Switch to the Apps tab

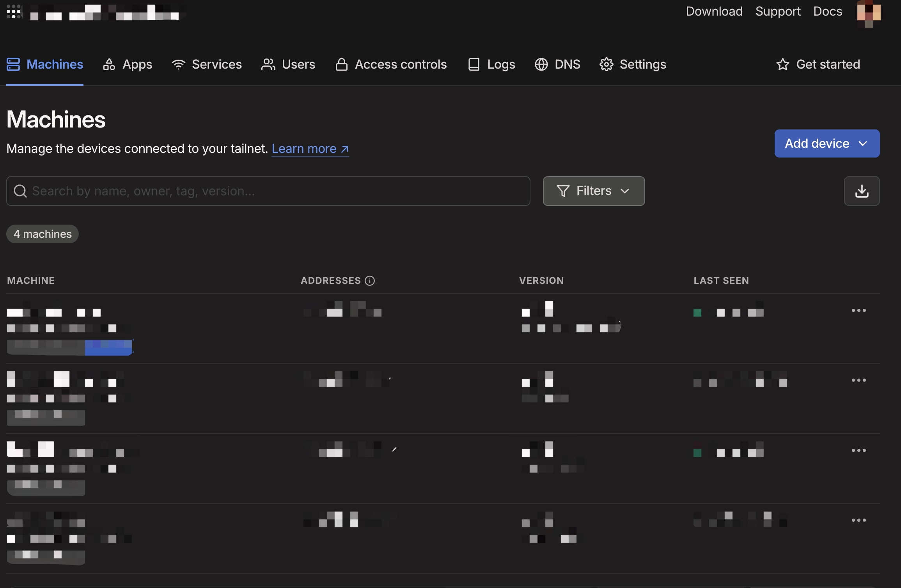pyautogui.click(x=128, y=64)
